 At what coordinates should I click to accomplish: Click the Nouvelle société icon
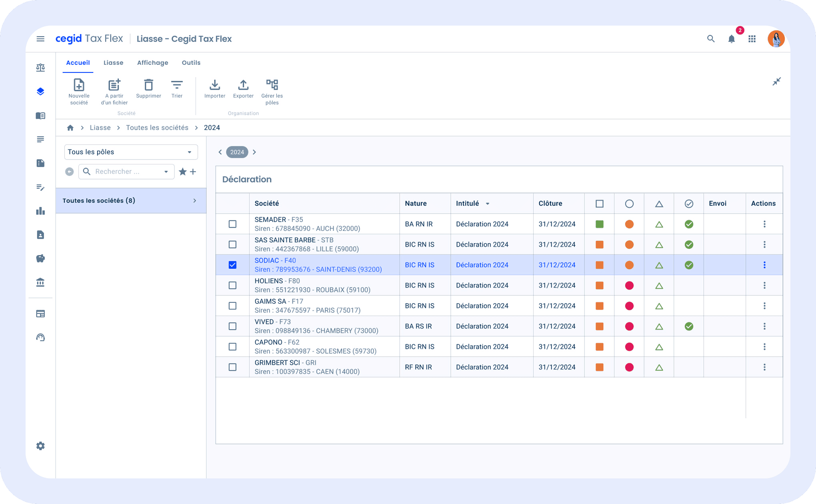[79, 85]
